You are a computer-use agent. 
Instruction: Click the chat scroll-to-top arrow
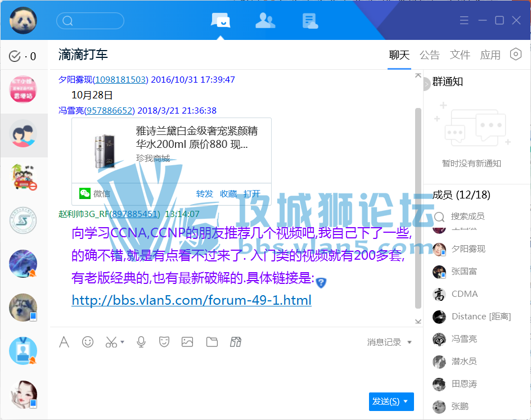point(418,76)
